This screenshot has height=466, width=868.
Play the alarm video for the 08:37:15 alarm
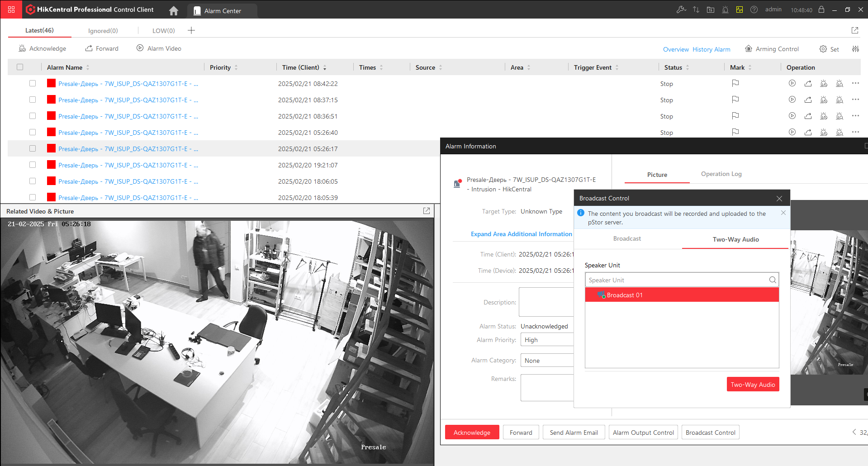click(792, 100)
